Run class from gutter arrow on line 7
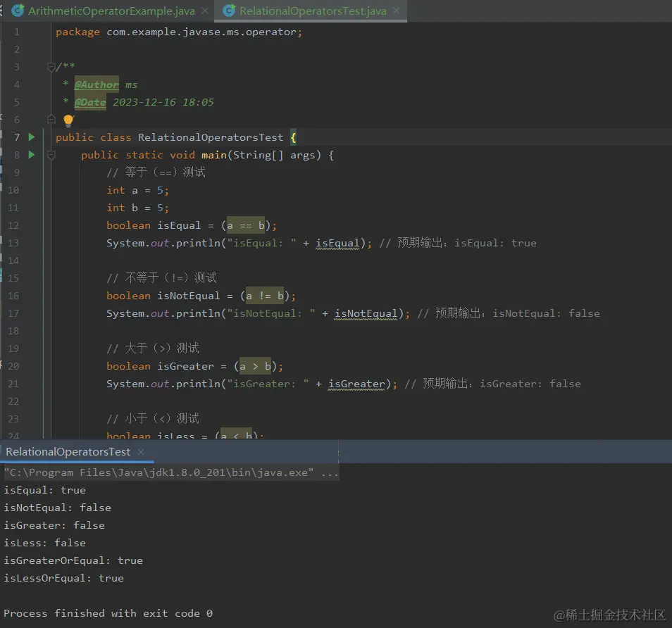This screenshot has width=672, height=628. point(31,137)
